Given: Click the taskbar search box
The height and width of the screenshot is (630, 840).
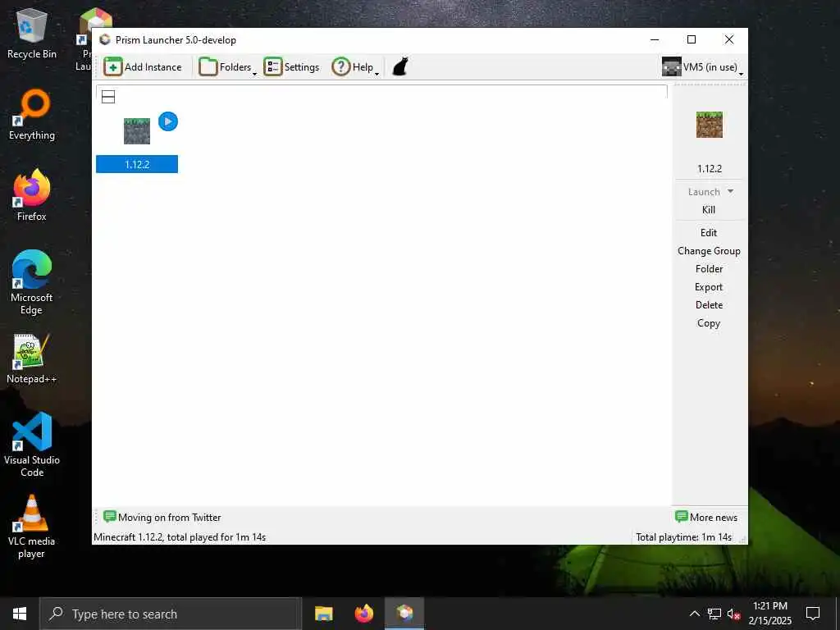Looking at the screenshot, I should point(171,614).
